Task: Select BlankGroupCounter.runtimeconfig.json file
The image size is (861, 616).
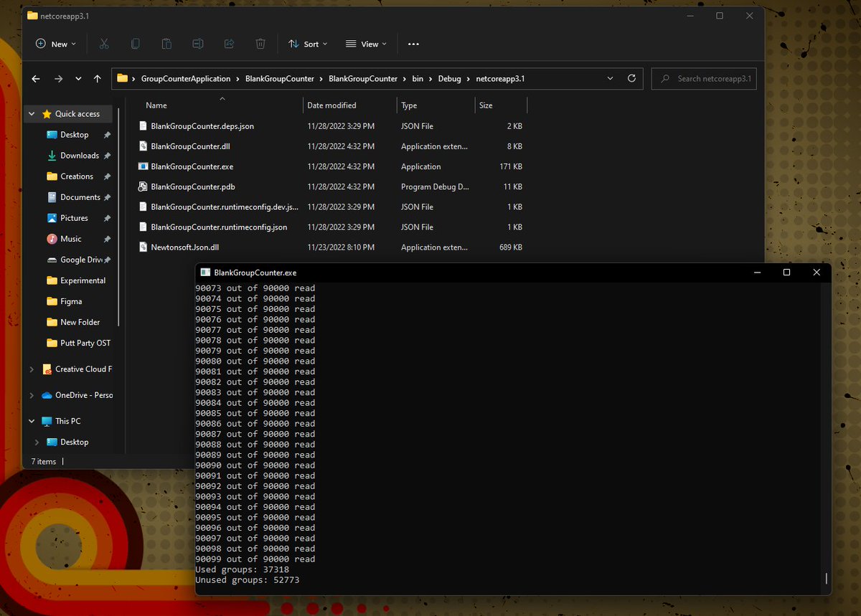Action: (x=219, y=227)
